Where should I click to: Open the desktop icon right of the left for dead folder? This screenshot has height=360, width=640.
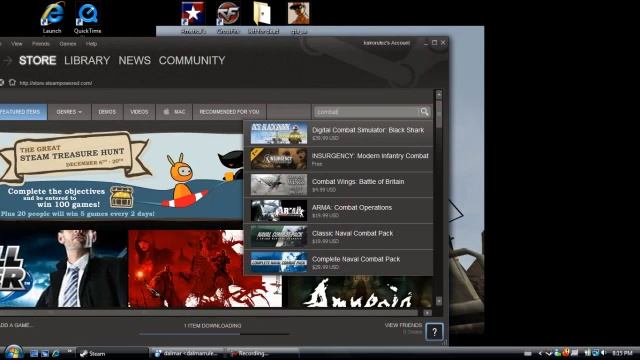point(298,17)
